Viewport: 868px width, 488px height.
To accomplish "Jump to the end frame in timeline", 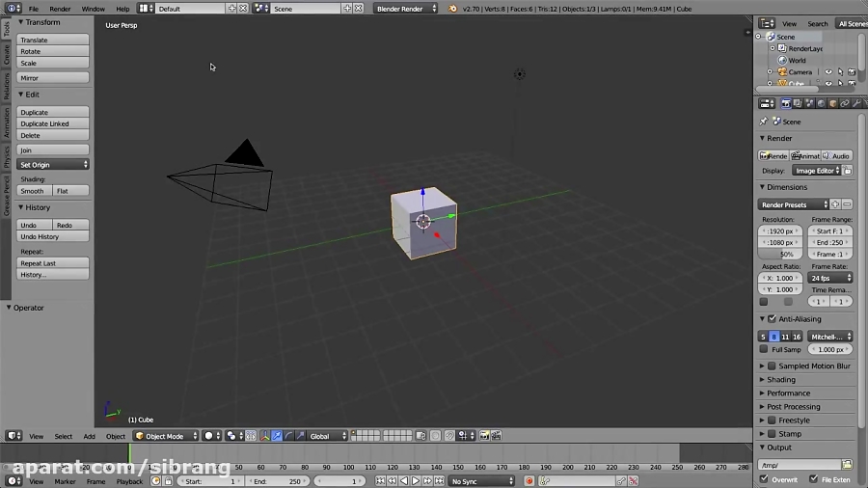I will [x=439, y=481].
